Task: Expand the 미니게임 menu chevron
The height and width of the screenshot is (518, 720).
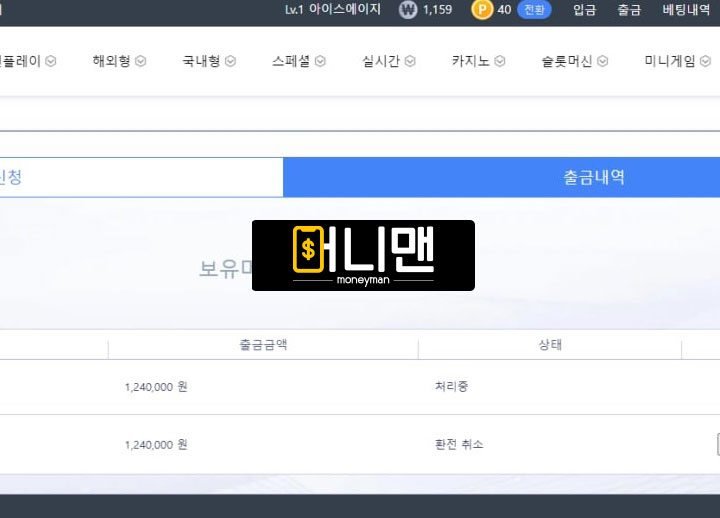Action: coord(706,61)
